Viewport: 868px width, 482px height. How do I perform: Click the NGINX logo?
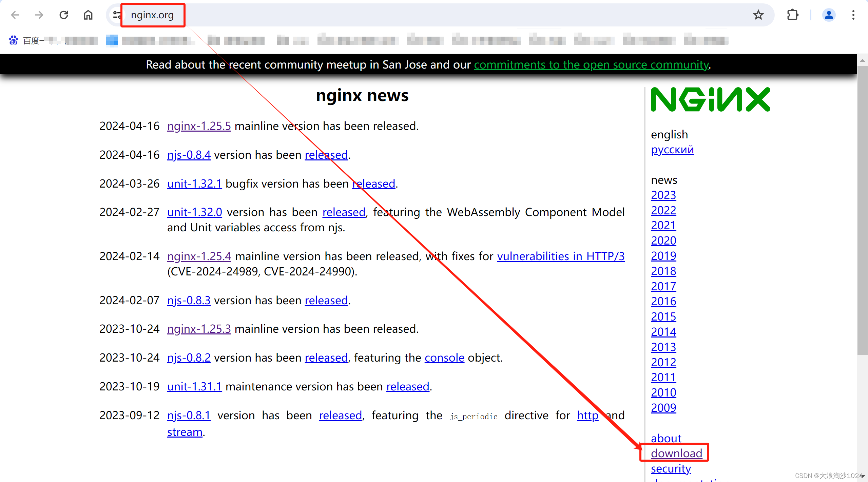pos(710,99)
